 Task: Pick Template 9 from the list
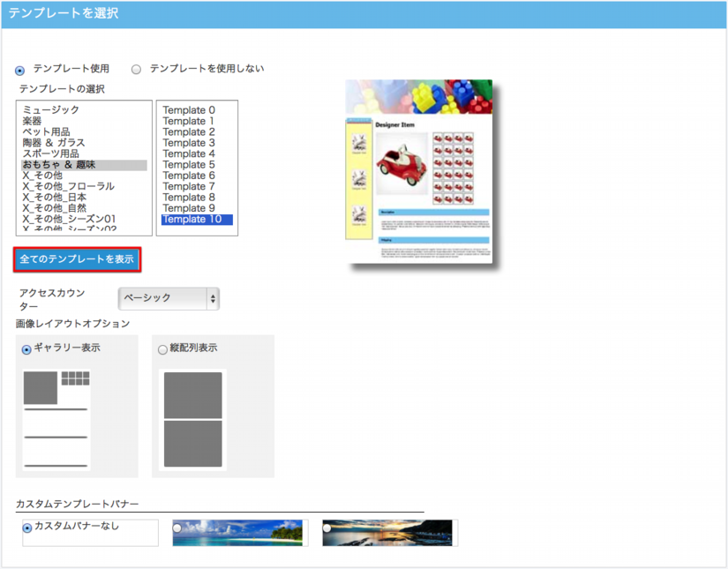point(189,208)
